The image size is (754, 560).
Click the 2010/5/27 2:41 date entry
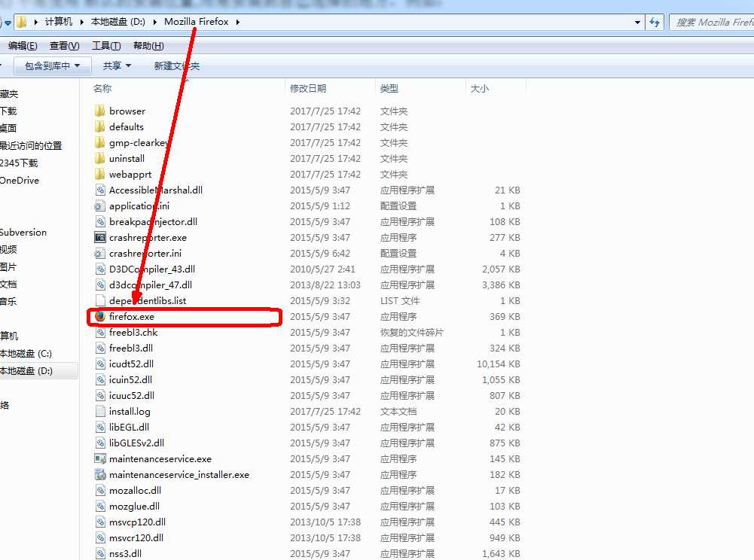[322, 269]
